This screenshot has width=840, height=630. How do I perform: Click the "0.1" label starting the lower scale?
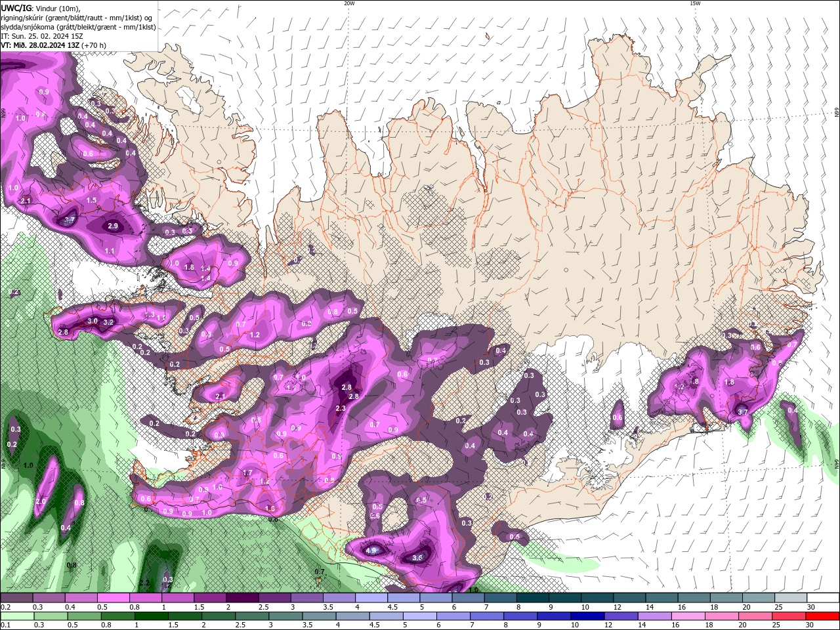coord(6,625)
